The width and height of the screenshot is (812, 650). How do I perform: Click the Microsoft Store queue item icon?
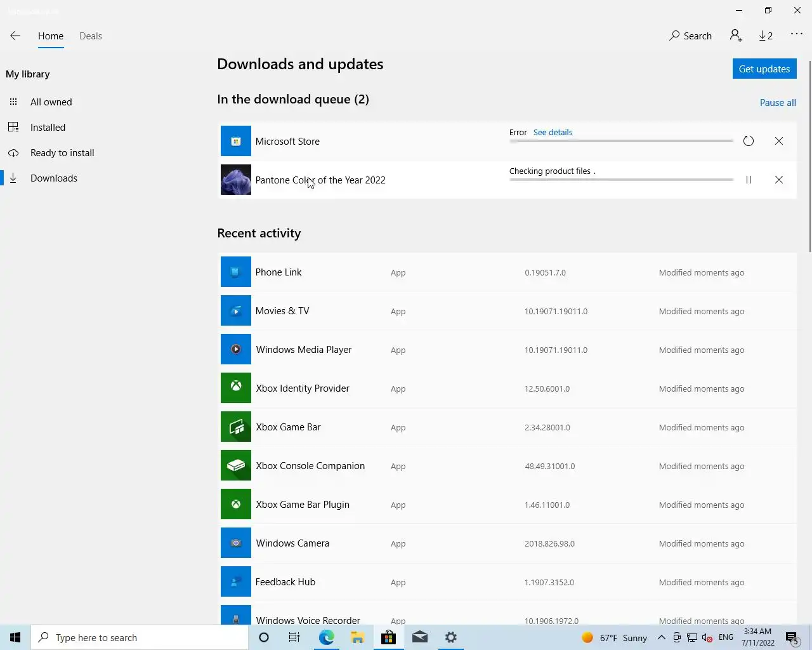tap(236, 141)
